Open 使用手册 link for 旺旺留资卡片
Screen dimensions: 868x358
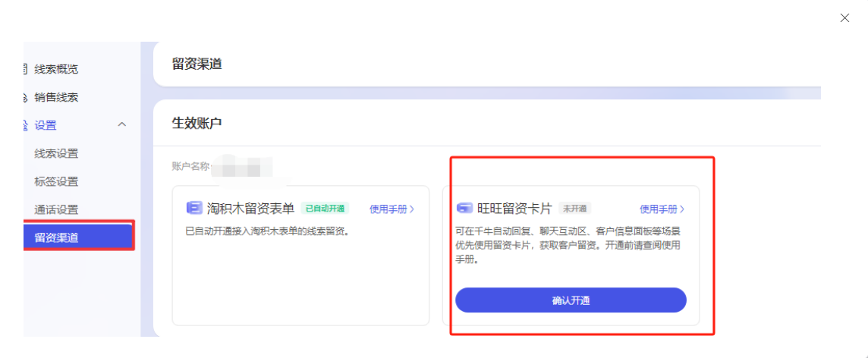tap(662, 209)
